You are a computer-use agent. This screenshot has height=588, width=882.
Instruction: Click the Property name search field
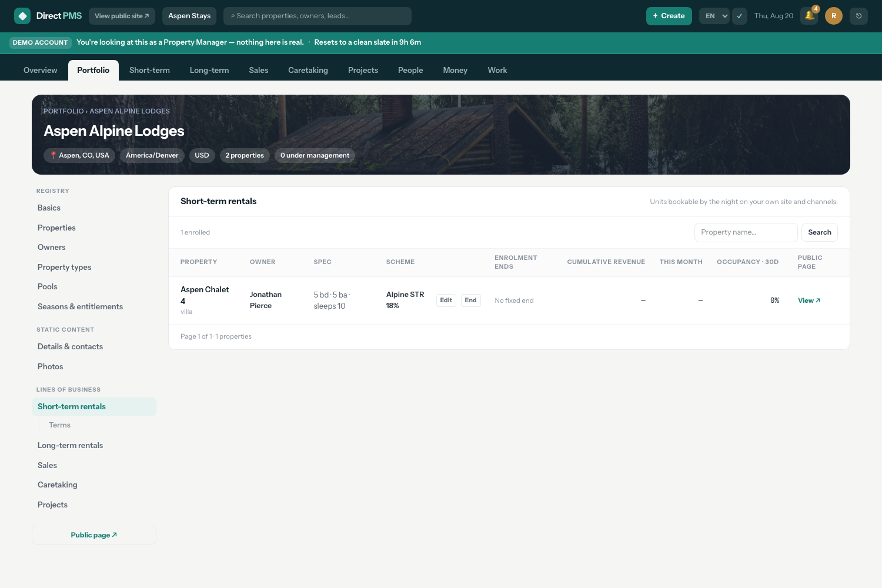pyautogui.click(x=746, y=232)
